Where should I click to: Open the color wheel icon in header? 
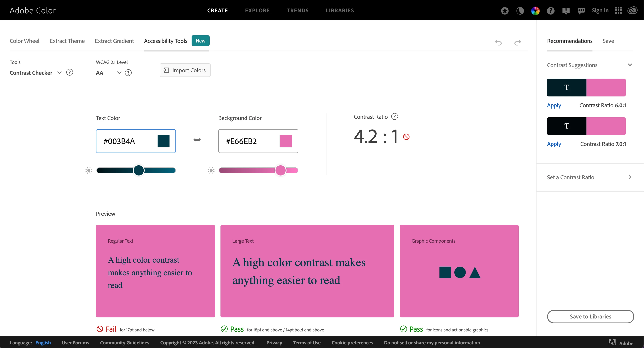pos(535,11)
